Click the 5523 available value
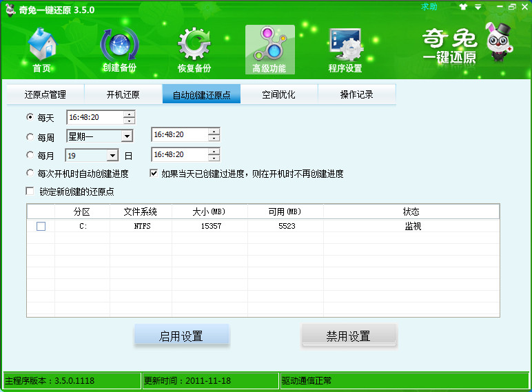532x392 pixels. coord(287,226)
